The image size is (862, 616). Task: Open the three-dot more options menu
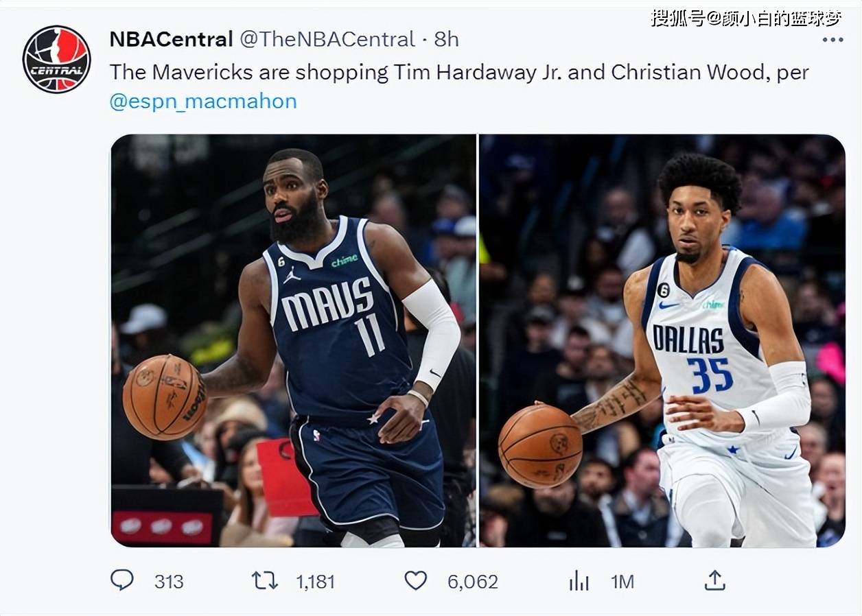click(x=832, y=40)
